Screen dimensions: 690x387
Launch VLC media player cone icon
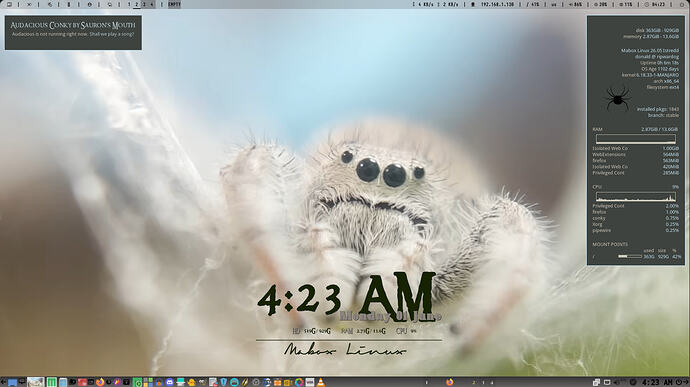[x=321, y=382]
